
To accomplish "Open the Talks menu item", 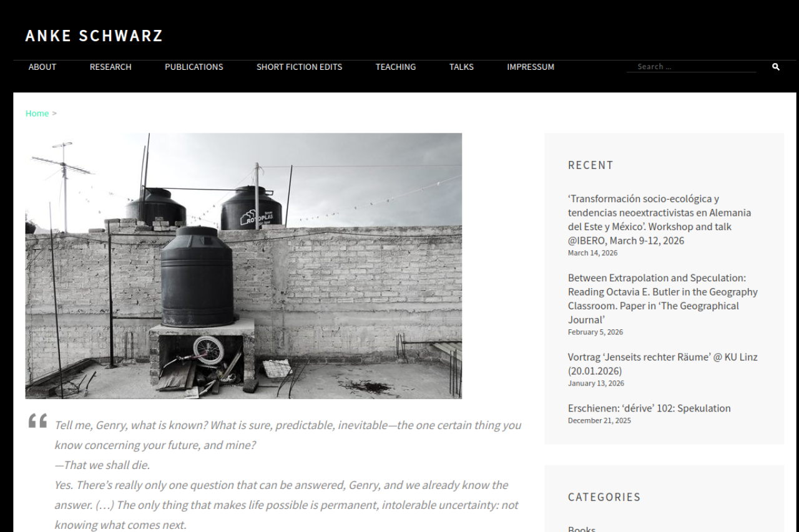I will [461, 67].
